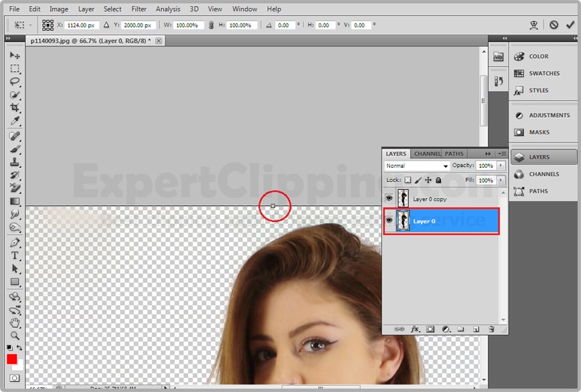Choose the Eyedropper tool

pyautogui.click(x=15, y=121)
